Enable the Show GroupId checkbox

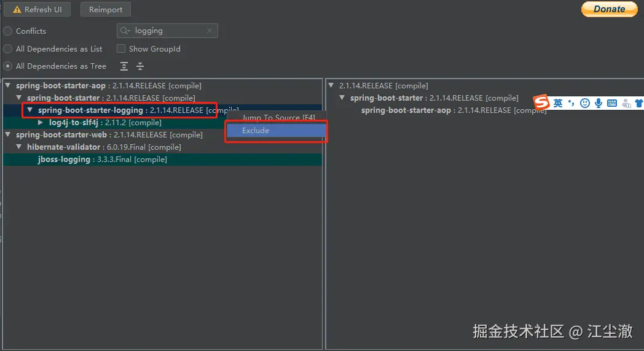(x=120, y=49)
